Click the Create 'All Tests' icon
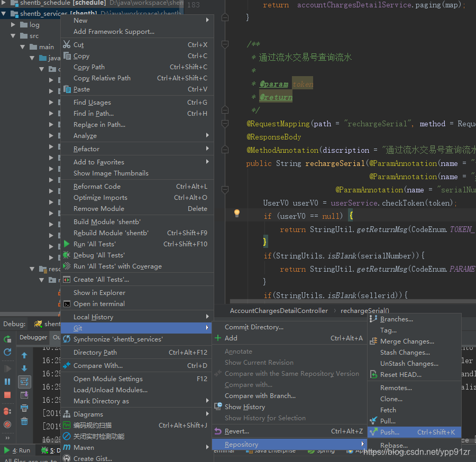 pyautogui.click(x=67, y=280)
